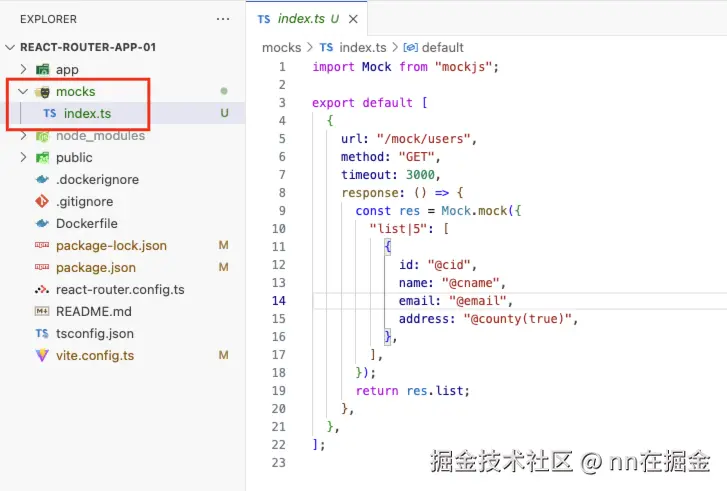Click the app folder icon
727x491 pixels.
point(42,70)
